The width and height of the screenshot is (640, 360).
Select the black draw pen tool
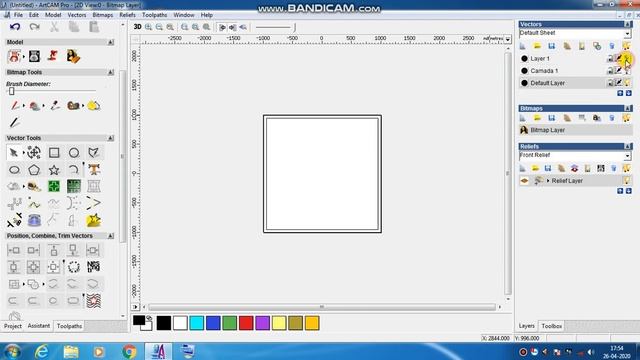[14, 122]
